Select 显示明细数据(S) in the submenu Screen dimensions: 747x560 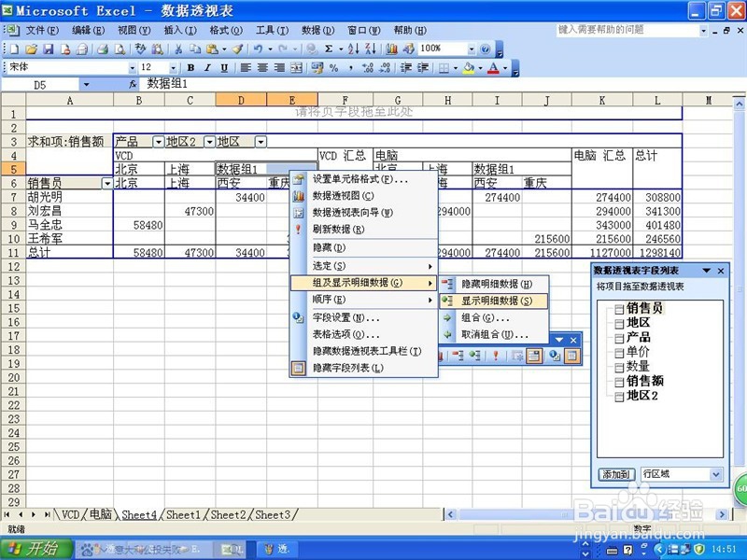(x=494, y=301)
